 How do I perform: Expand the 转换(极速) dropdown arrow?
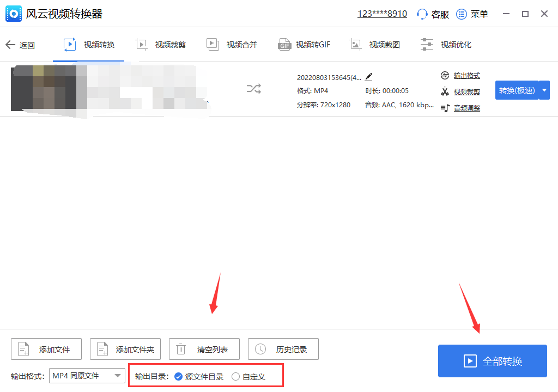point(544,90)
